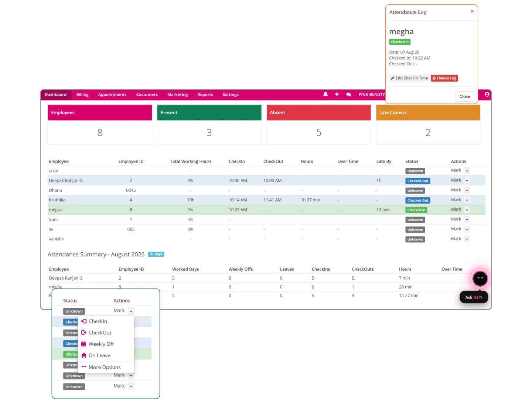The height and width of the screenshot is (399, 532).
Task: Click the Present count card
Action: (x=209, y=125)
